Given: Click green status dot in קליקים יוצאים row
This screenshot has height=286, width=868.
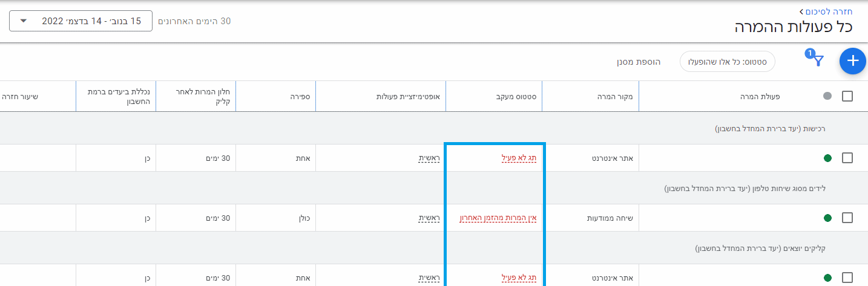Looking at the screenshot, I should pyautogui.click(x=827, y=278).
